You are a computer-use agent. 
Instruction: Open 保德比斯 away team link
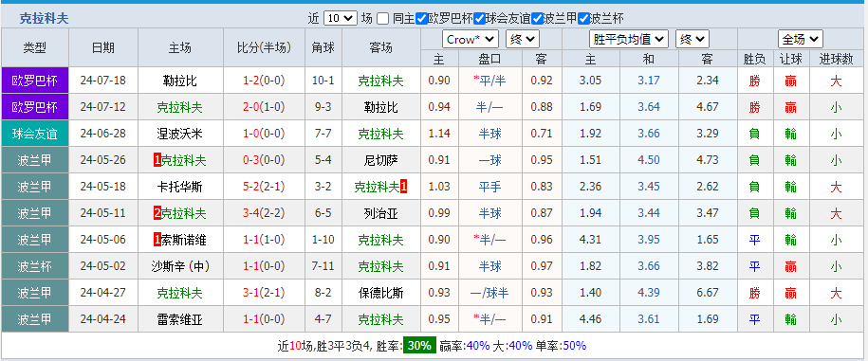pos(380,293)
